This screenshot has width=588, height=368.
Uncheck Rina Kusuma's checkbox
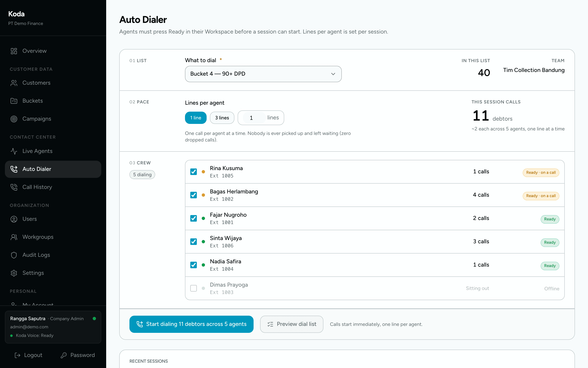193,172
